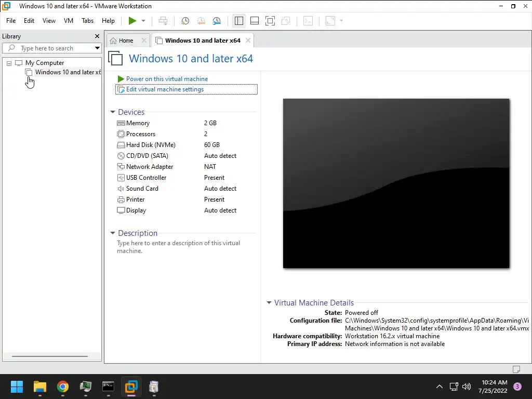Open the File menu

pos(11,21)
